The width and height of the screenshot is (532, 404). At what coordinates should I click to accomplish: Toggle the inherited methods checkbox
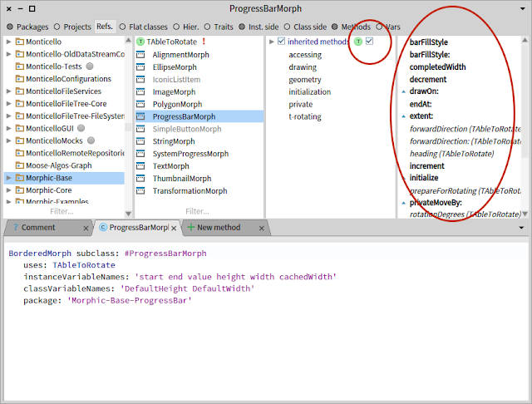pos(281,42)
